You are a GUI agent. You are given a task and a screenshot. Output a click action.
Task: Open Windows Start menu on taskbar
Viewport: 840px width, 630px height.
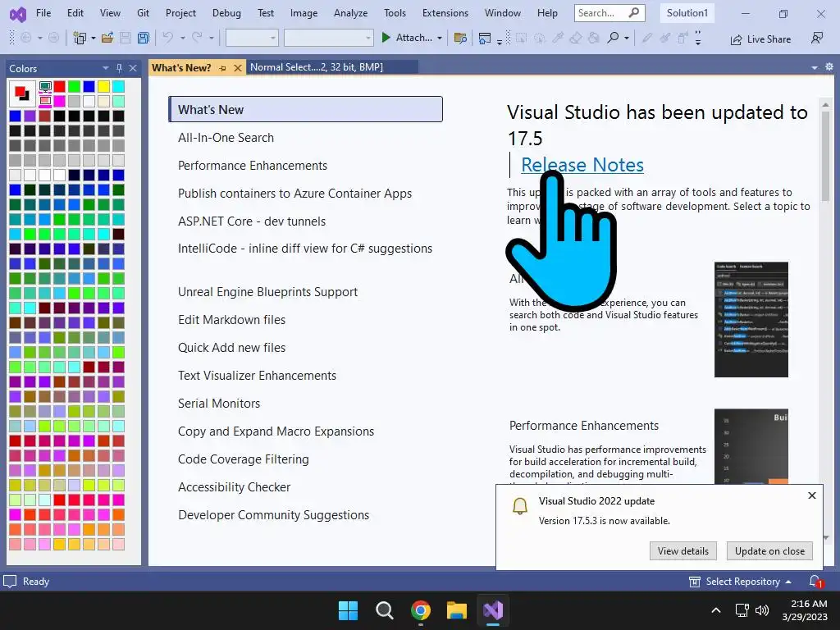tap(348, 610)
